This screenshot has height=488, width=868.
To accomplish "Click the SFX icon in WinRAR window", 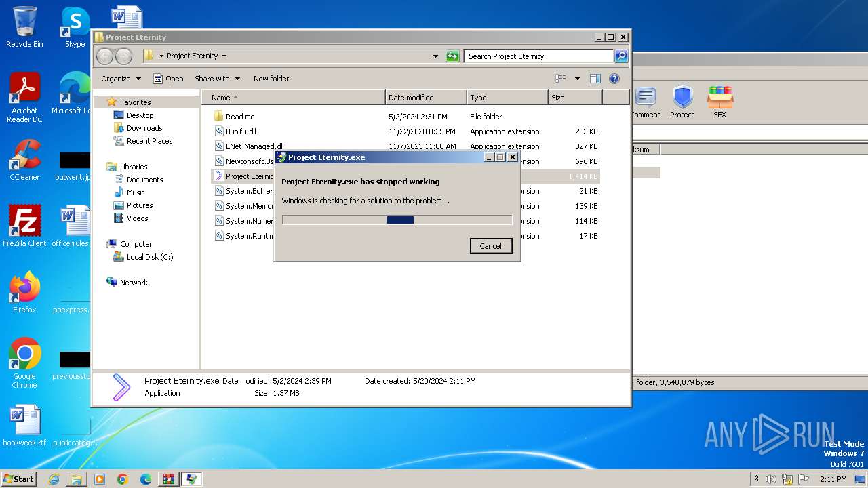I will coord(720,102).
